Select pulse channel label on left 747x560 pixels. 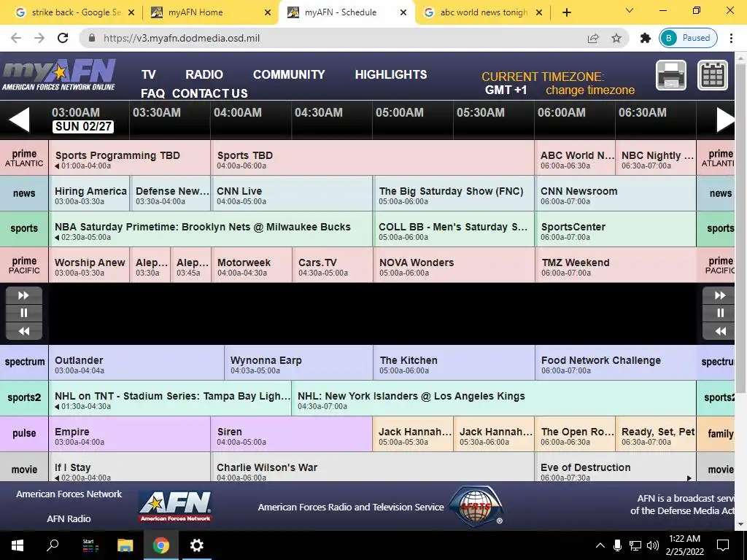tap(24, 433)
